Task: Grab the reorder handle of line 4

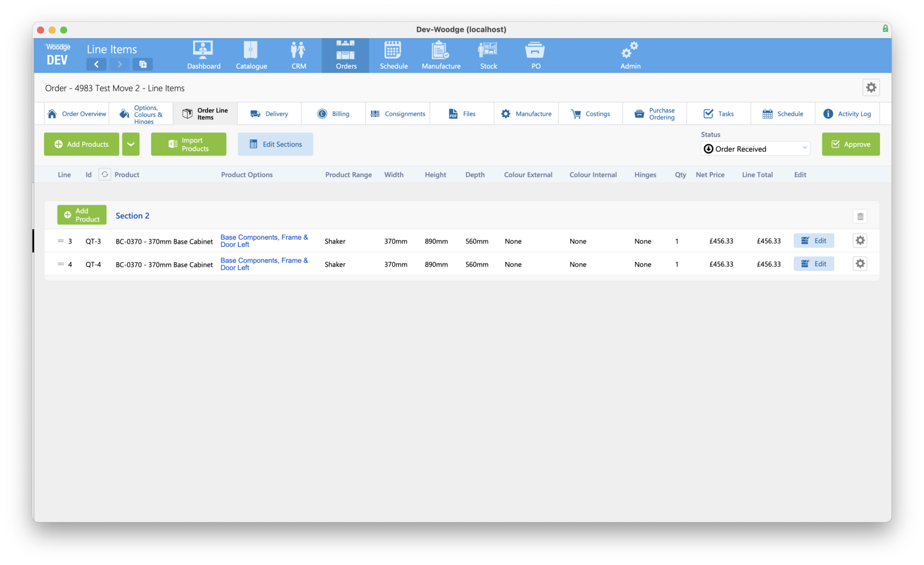Action: coord(61,264)
